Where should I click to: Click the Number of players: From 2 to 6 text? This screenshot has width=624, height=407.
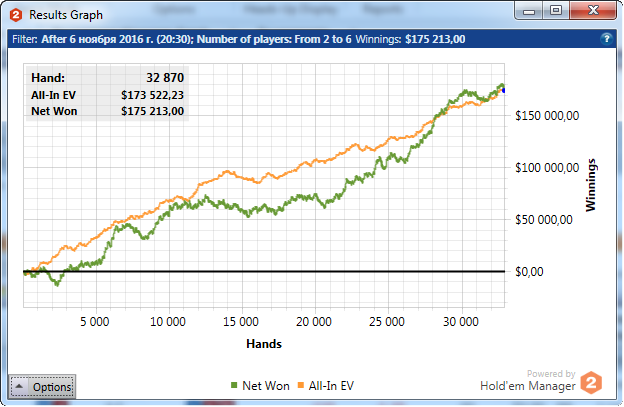coord(274,39)
